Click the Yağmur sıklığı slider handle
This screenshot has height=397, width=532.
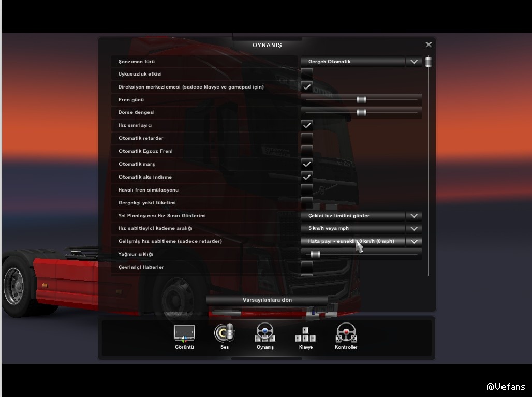pyautogui.click(x=315, y=254)
